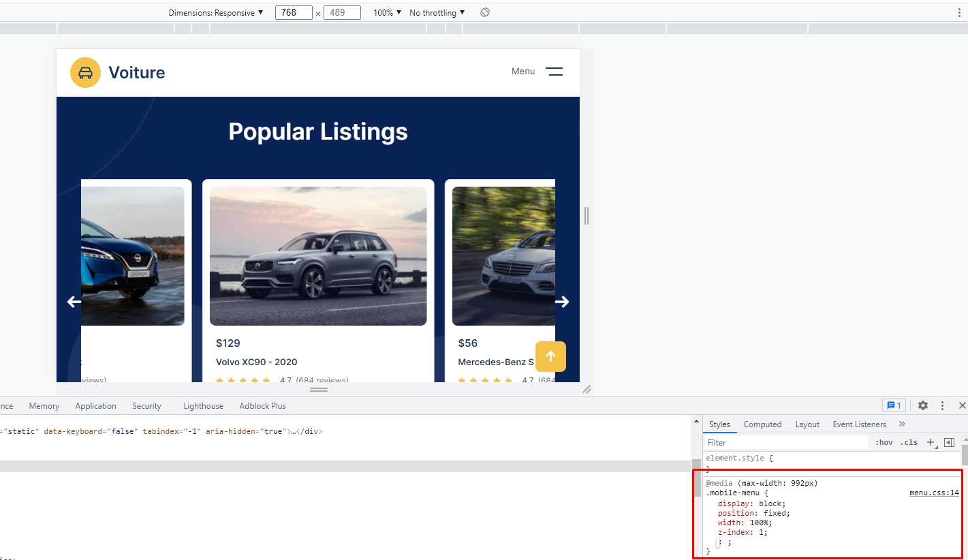Go to next listing with right arrow

(562, 302)
